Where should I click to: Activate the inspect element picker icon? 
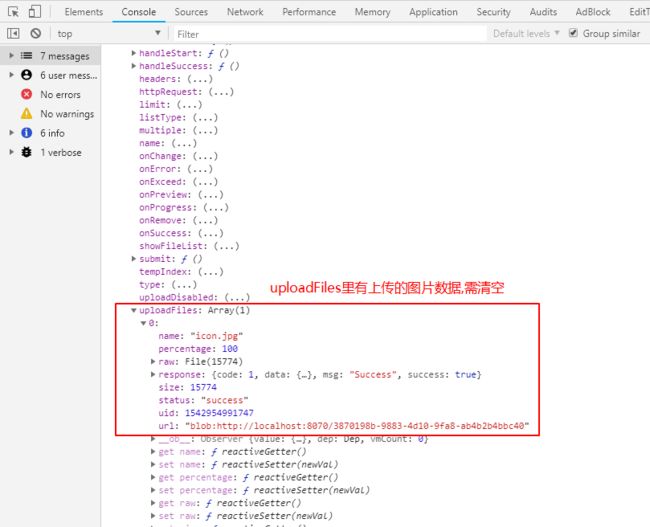(x=13, y=12)
